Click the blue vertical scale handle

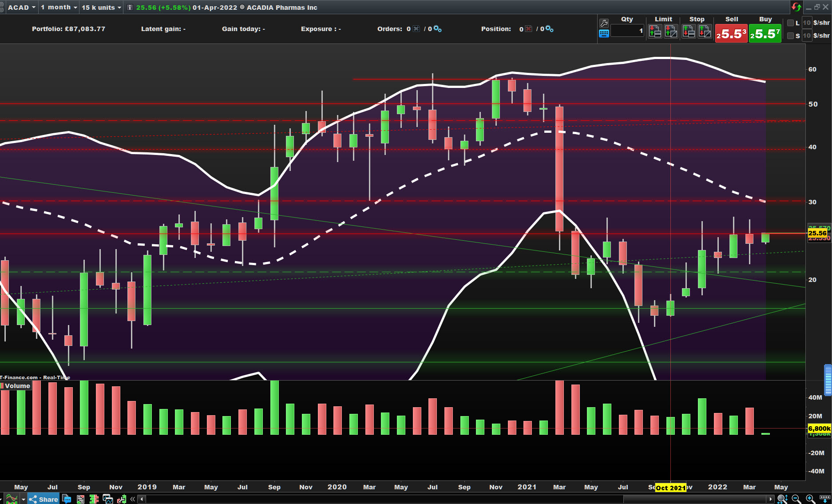click(x=828, y=380)
